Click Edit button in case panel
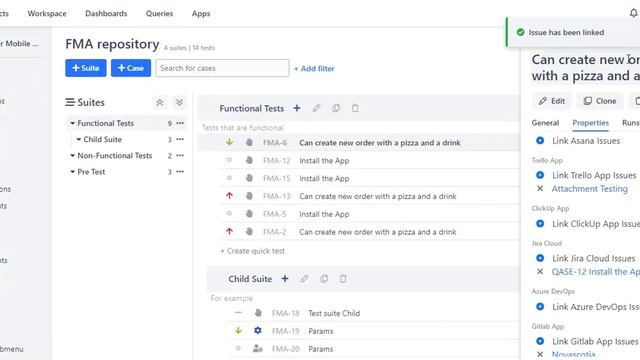 click(552, 101)
